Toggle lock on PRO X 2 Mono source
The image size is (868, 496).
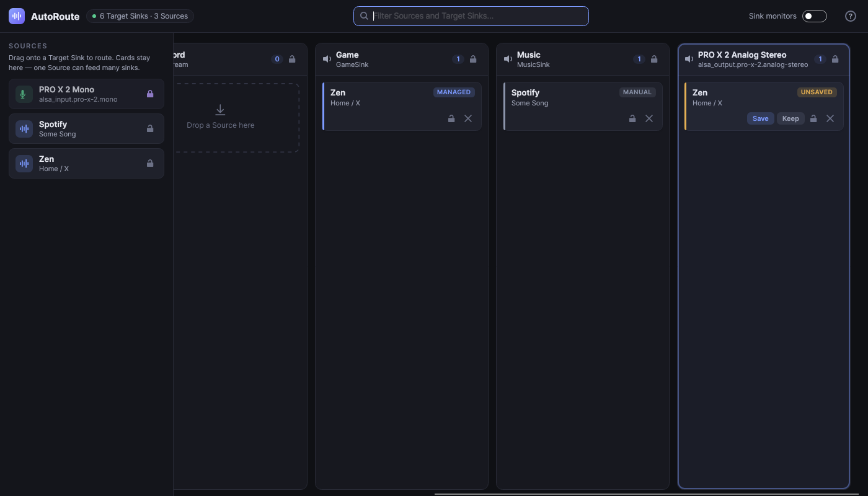click(149, 94)
